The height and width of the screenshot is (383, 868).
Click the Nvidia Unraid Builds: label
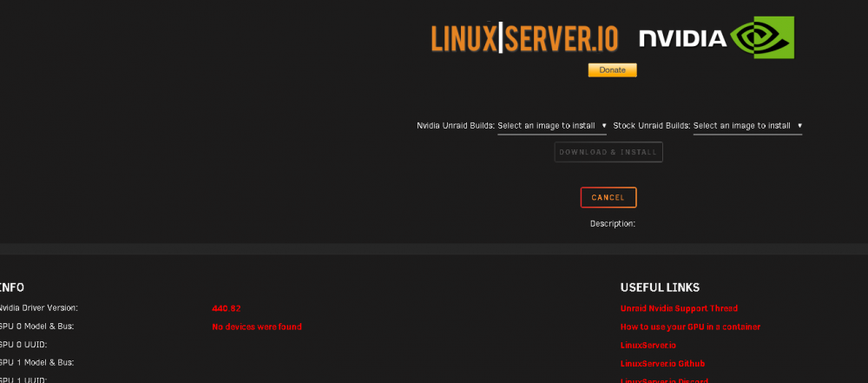(456, 126)
